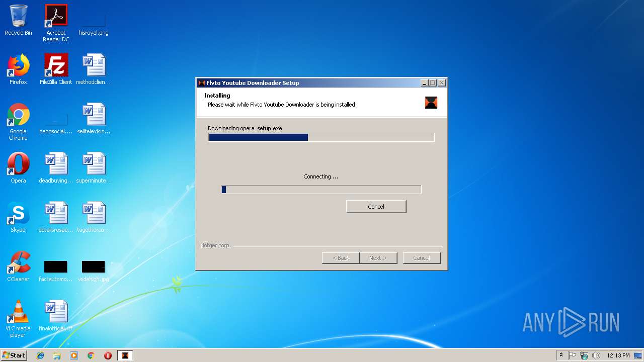Click the Connecting download progress bar
This screenshot has height=362, width=644.
pos(321,190)
